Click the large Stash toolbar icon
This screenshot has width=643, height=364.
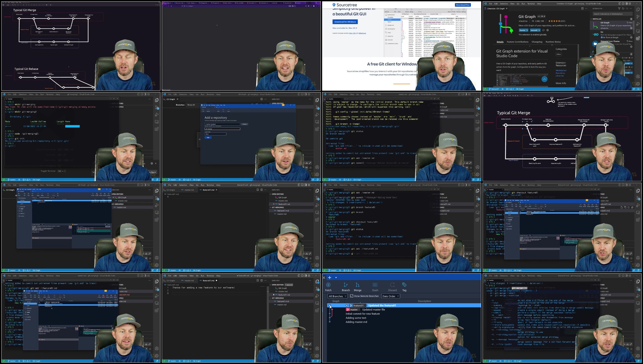pyautogui.click(x=375, y=287)
